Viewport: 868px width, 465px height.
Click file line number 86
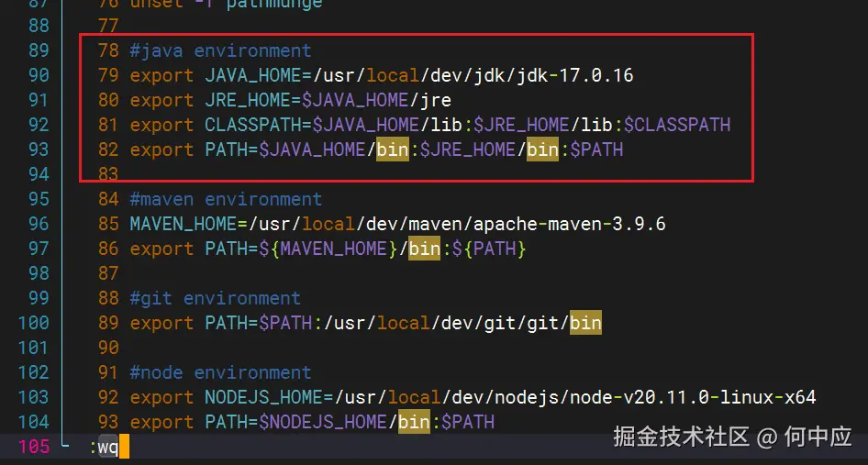click(x=108, y=249)
